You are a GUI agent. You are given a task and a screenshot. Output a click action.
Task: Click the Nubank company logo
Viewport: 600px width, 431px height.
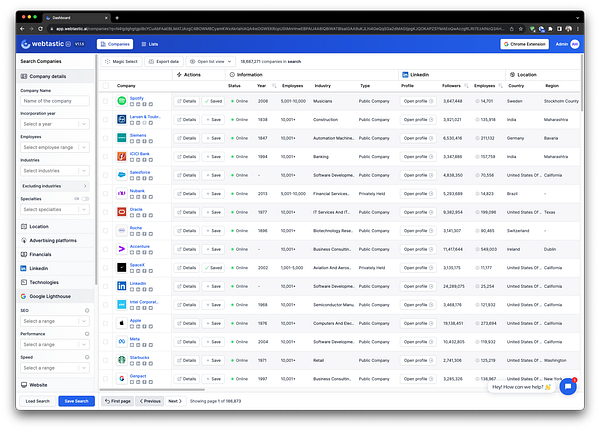tap(121, 194)
